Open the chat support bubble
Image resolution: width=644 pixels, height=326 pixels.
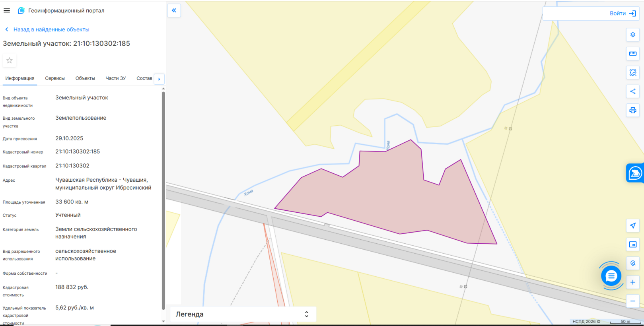coord(611,276)
